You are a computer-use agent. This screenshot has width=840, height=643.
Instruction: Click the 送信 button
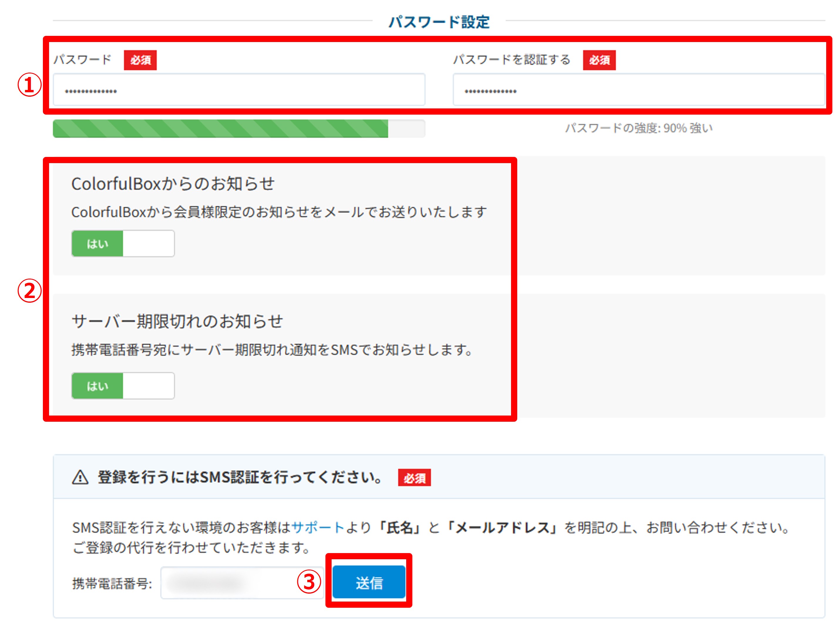(368, 582)
